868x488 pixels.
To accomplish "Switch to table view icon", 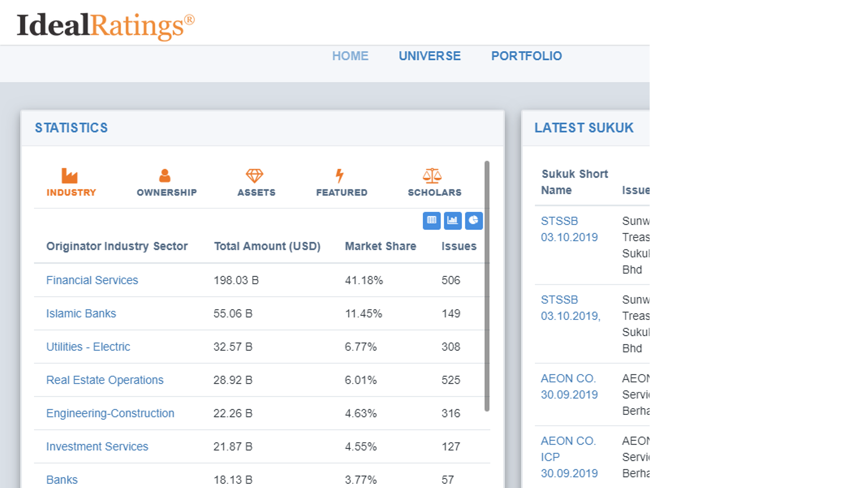I will pos(432,221).
